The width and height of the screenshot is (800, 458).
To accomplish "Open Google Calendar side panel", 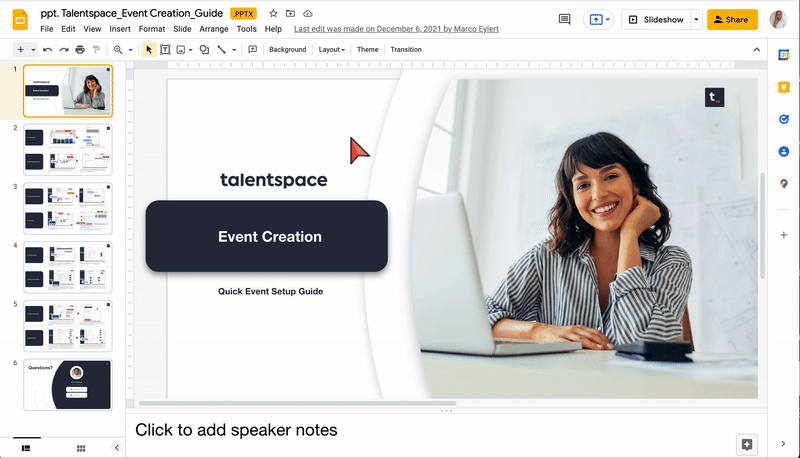I will (784, 55).
